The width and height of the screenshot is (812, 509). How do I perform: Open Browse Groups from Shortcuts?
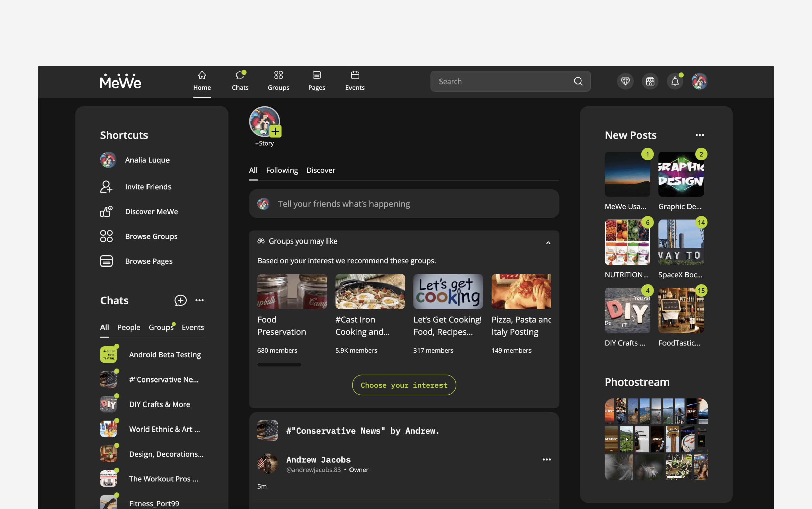point(151,236)
